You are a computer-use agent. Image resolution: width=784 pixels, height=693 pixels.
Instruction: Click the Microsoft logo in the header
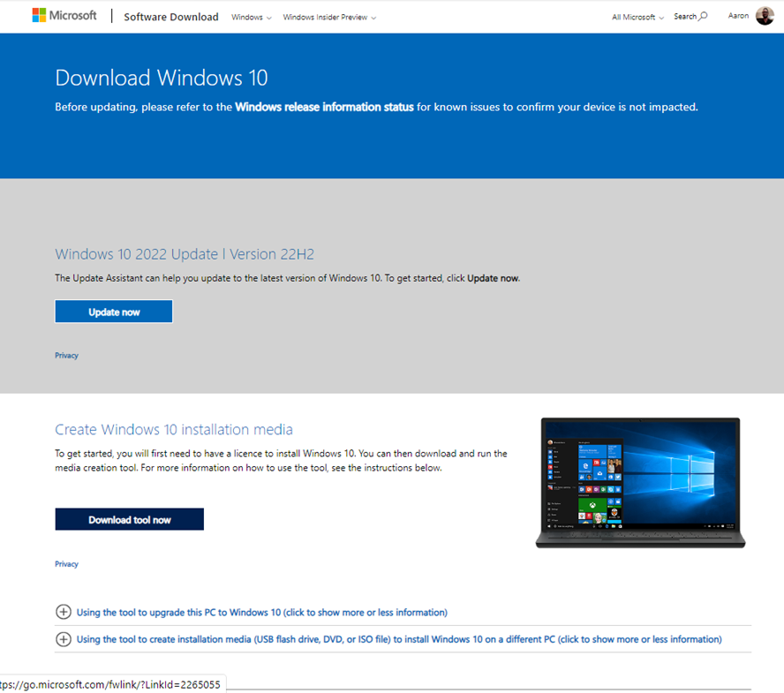(64, 16)
